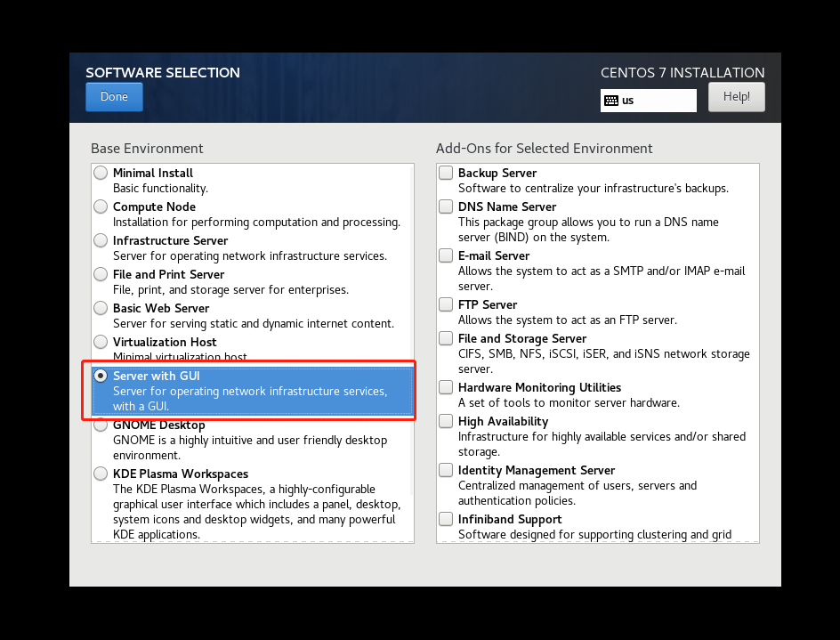Choose Infrastructure Server radio option
This screenshot has height=640, width=840.
pos(101,240)
